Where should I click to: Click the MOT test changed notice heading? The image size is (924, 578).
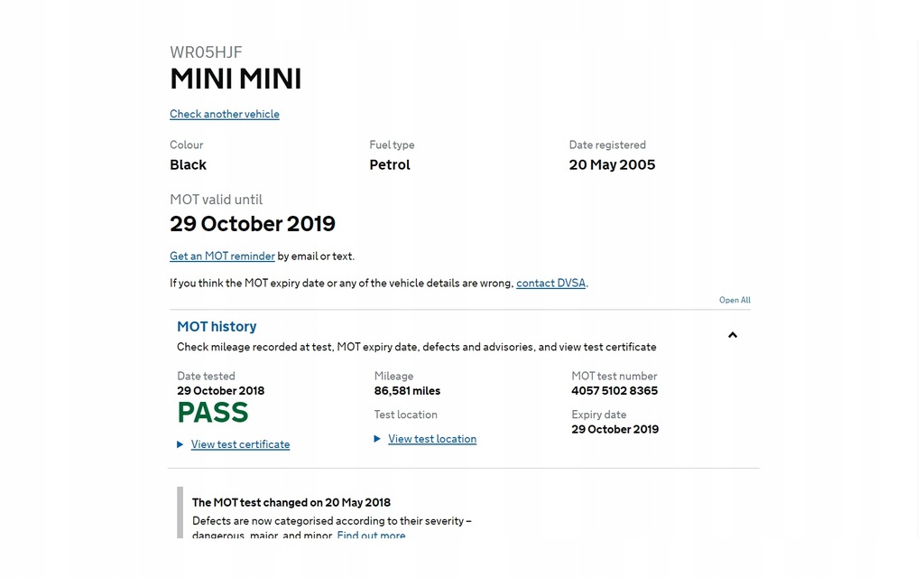click(291, 502)
